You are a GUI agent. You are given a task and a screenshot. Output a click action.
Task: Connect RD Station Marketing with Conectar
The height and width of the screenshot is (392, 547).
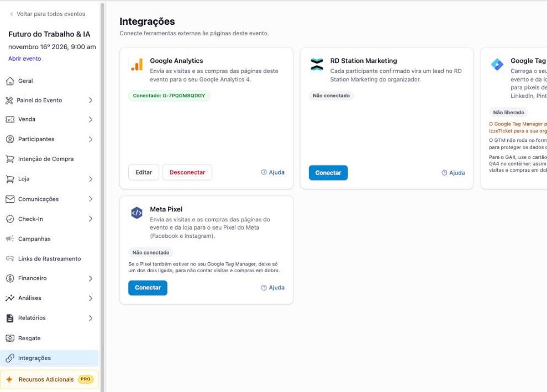(328, 173)
